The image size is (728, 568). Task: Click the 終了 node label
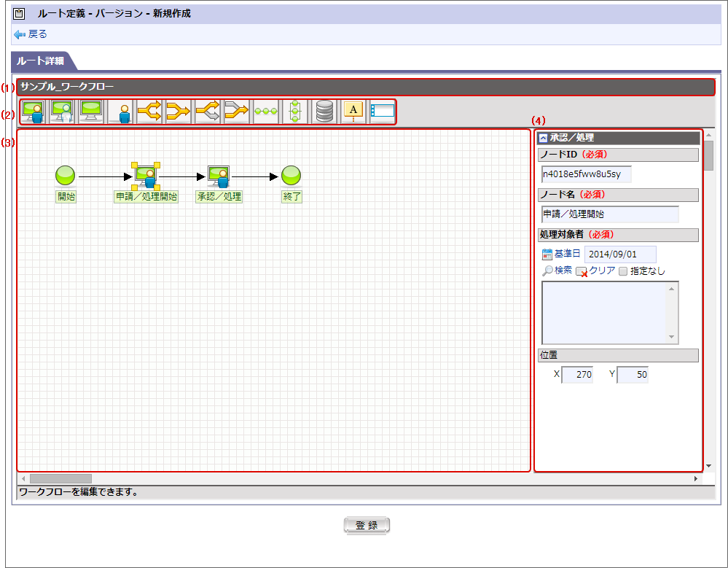(292, 196)
